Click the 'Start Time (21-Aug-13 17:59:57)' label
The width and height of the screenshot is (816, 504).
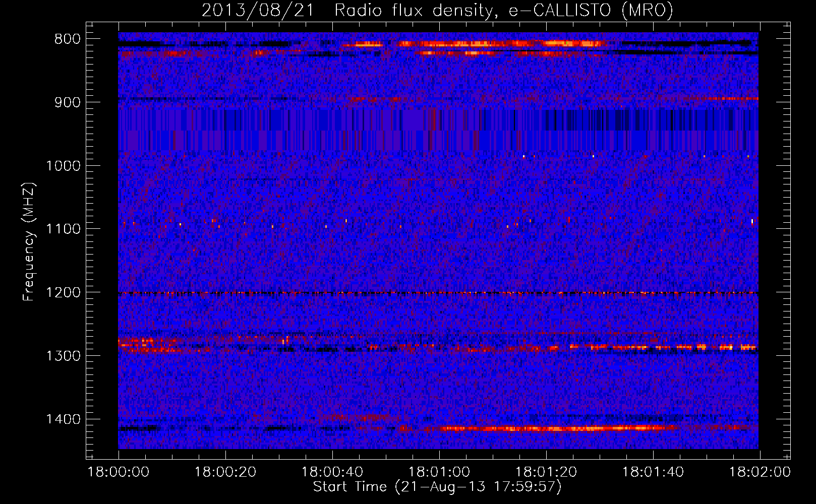437,487
